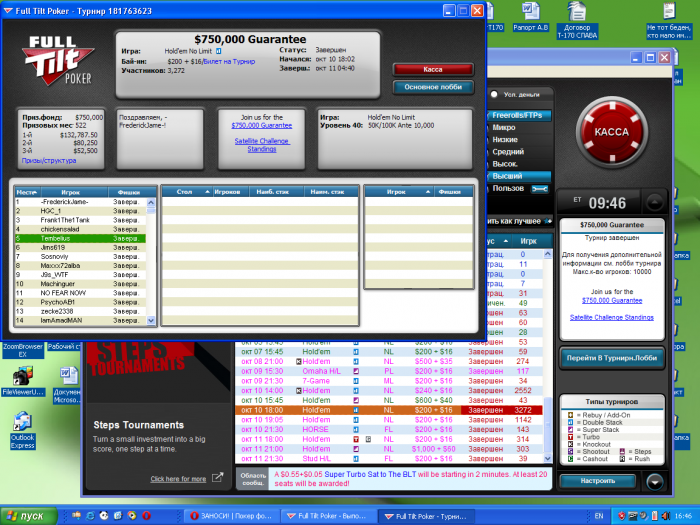Click the external link icon next to Click here for more
700x525 pixels.
(x=217, y=478)
